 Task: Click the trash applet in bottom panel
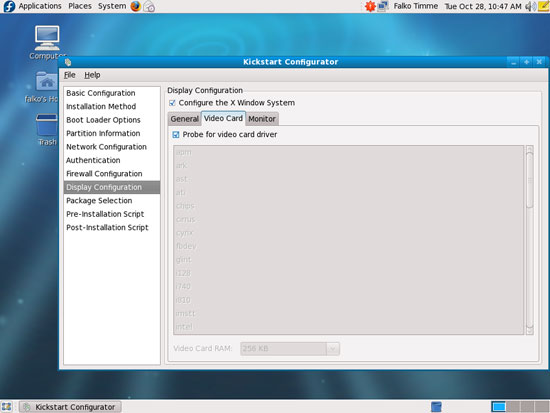[436, 407]
